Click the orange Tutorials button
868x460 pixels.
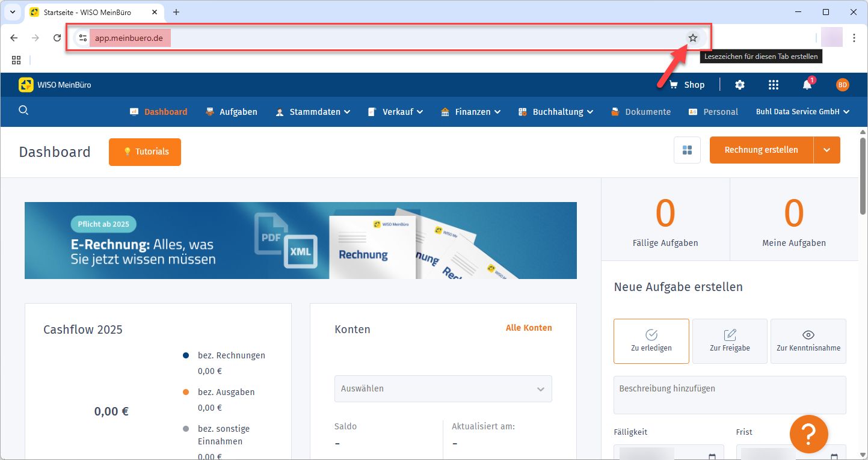[x=145, y=152]
